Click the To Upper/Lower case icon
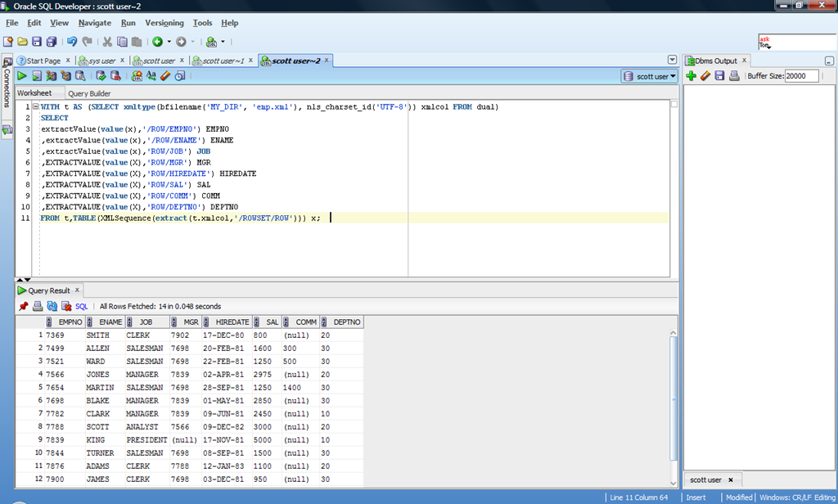 click(151, 76)
